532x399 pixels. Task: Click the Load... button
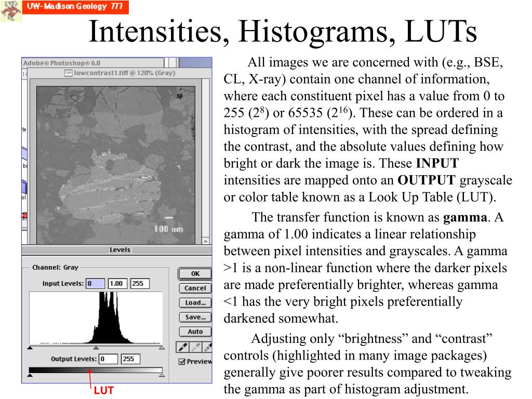(195, 303)
